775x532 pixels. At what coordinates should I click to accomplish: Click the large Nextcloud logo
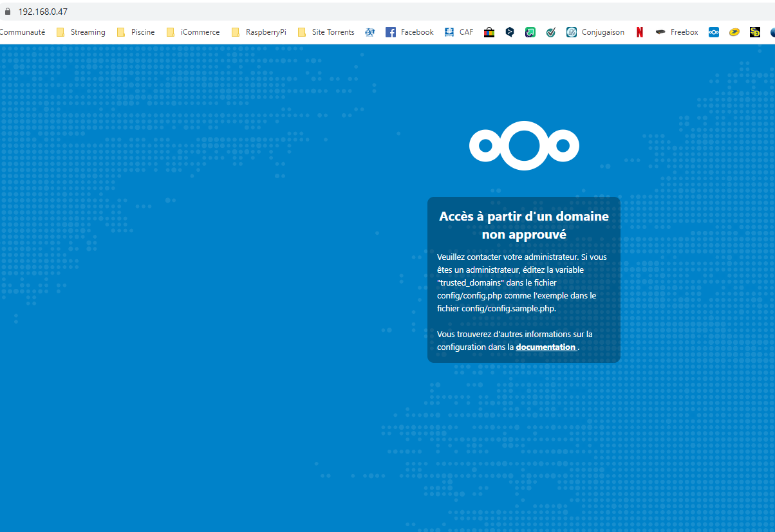(524, 145)
